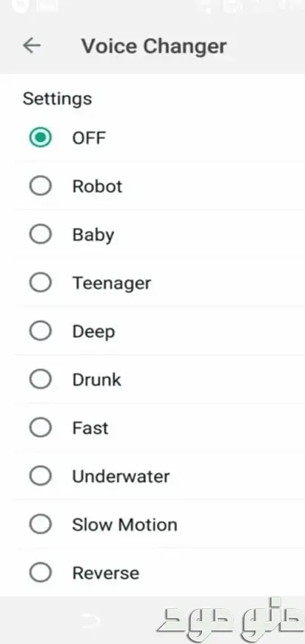Screen dimensions: 305x644
Task: Tap the 'Deep' option label text
Action: click(x=93, y=332)
